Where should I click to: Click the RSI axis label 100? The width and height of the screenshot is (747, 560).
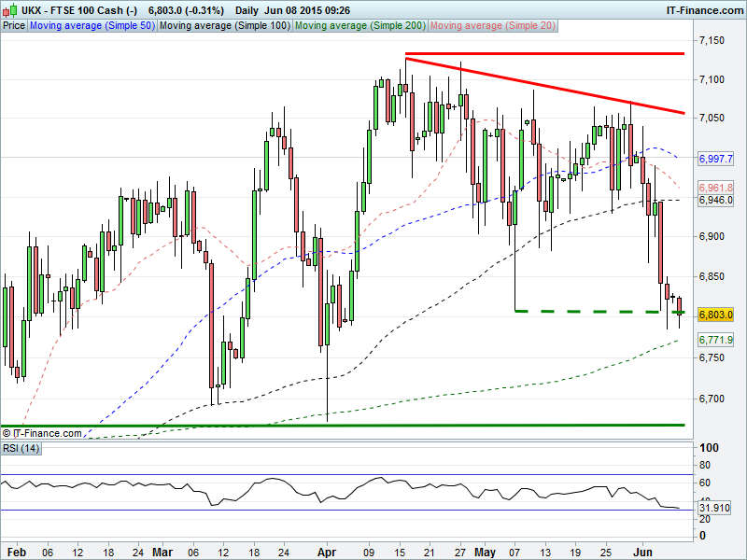click(709, 448)
